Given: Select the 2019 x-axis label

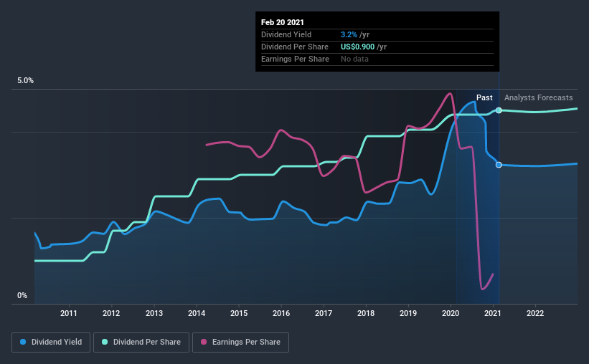Looking at the screenshot, I should click(408, 313).
